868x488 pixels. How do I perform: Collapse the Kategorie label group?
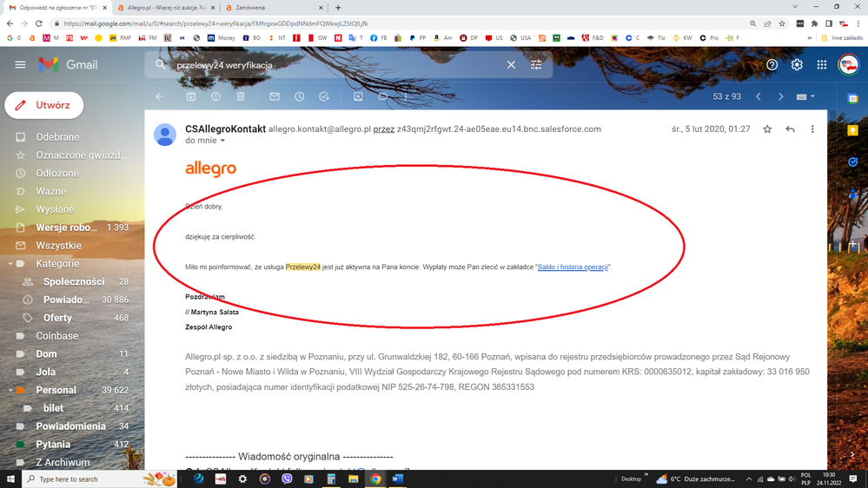[x=10, y=264]
